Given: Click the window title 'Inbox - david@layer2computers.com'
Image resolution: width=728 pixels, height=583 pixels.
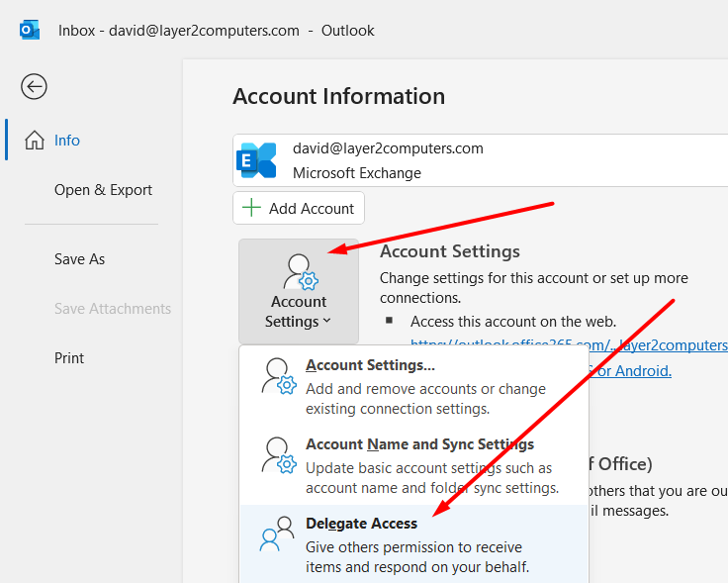Looking at the screenshot, I should tap(179, 31).
